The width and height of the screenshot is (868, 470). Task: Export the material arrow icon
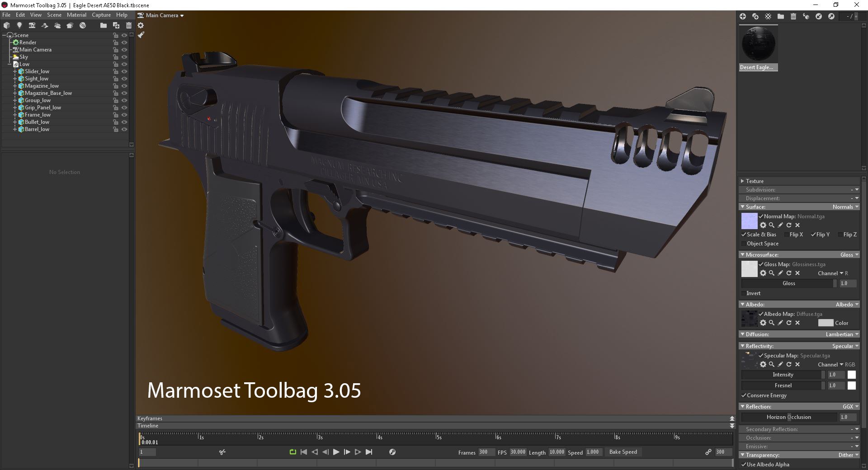tap(831, 16)
